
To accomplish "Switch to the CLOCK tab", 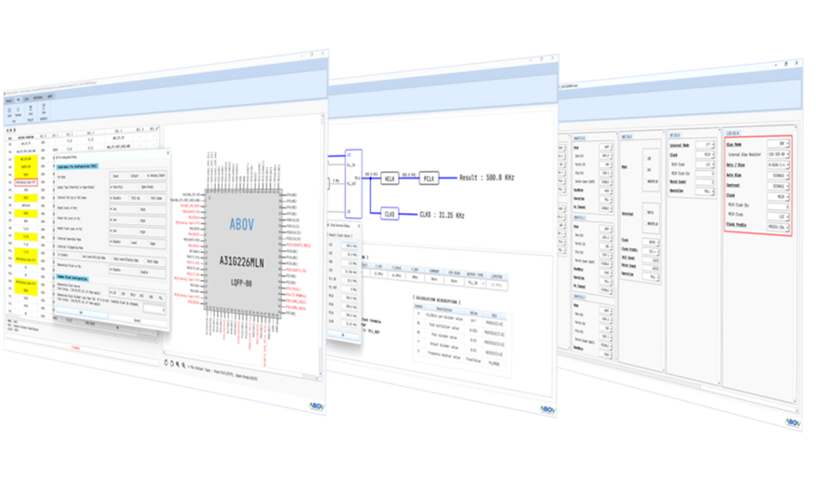I will [26, 97].
